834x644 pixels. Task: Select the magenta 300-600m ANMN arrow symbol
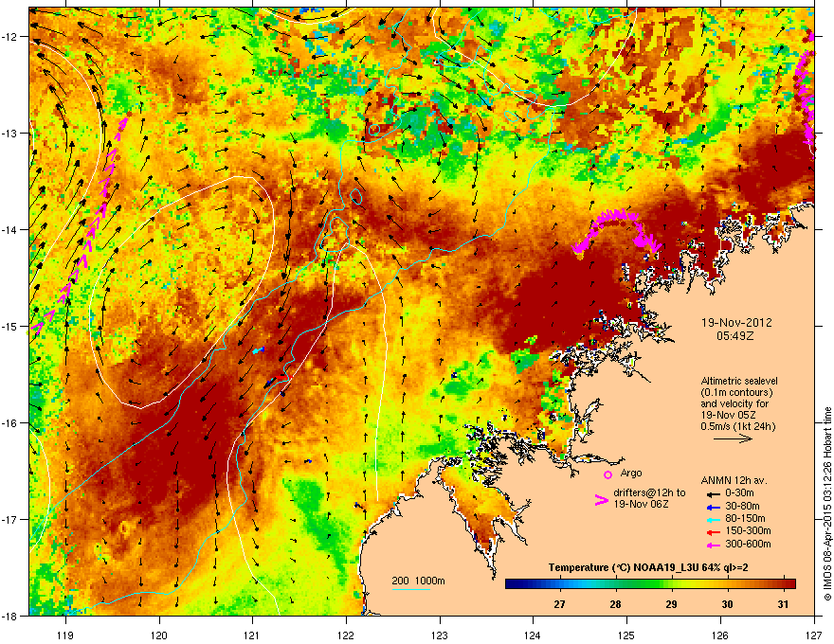tap(714, 546)
